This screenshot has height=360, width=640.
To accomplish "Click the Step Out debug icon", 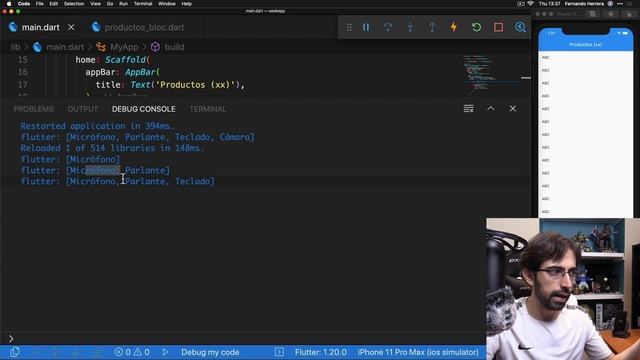I will click(432, 27).
